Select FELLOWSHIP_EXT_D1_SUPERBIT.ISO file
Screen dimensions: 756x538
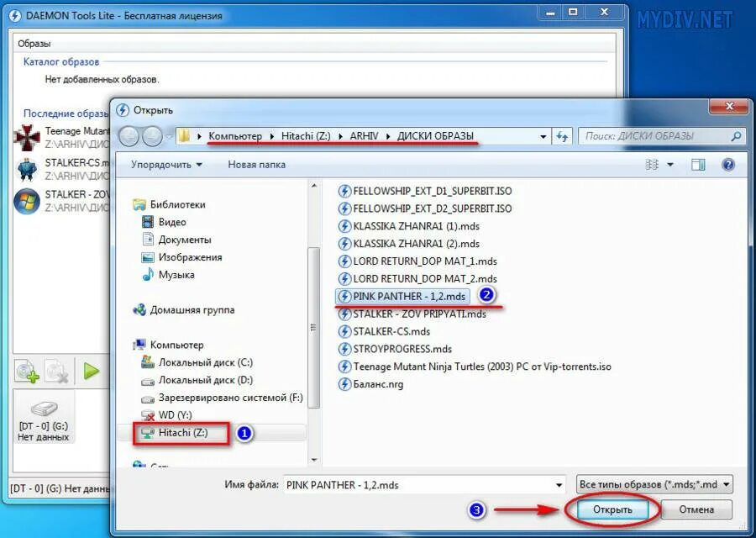click(425, 191)
